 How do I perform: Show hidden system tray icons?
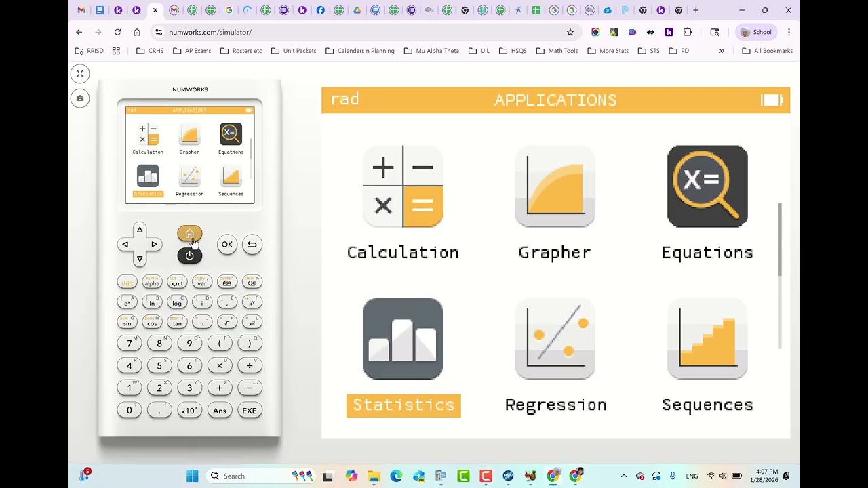click(x=623, y=476)
